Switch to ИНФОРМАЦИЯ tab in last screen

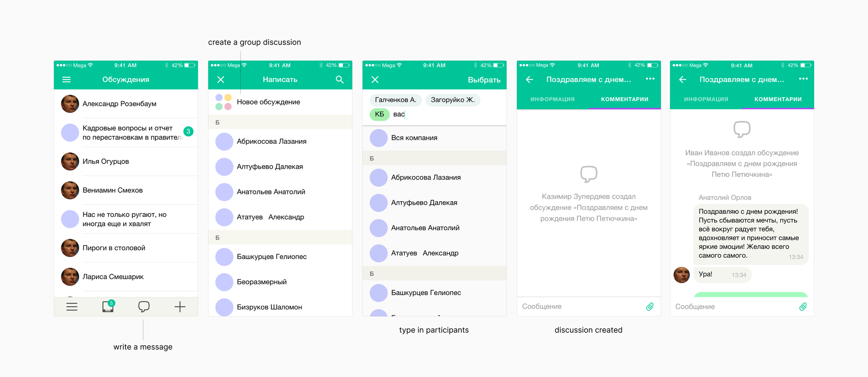pos(706,99)
